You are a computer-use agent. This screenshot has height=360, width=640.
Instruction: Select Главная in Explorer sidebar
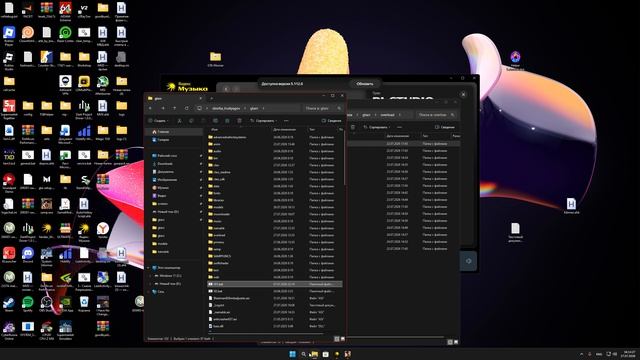point(174,132)
